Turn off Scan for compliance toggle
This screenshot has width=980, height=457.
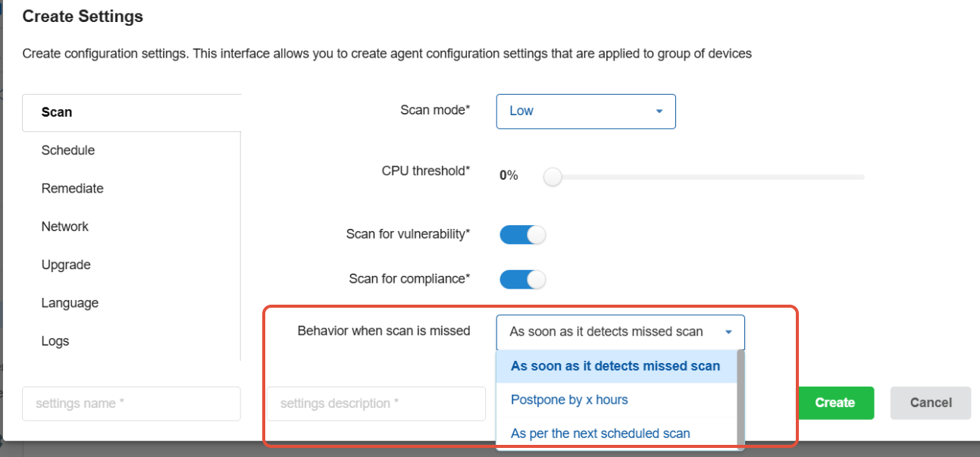(522, 279)
